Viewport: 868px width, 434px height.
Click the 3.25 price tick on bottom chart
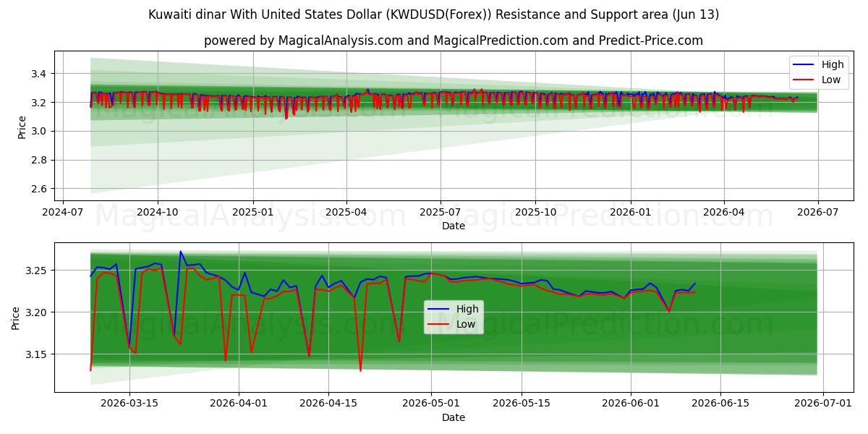pyautogui.click(x=38, y=271)
